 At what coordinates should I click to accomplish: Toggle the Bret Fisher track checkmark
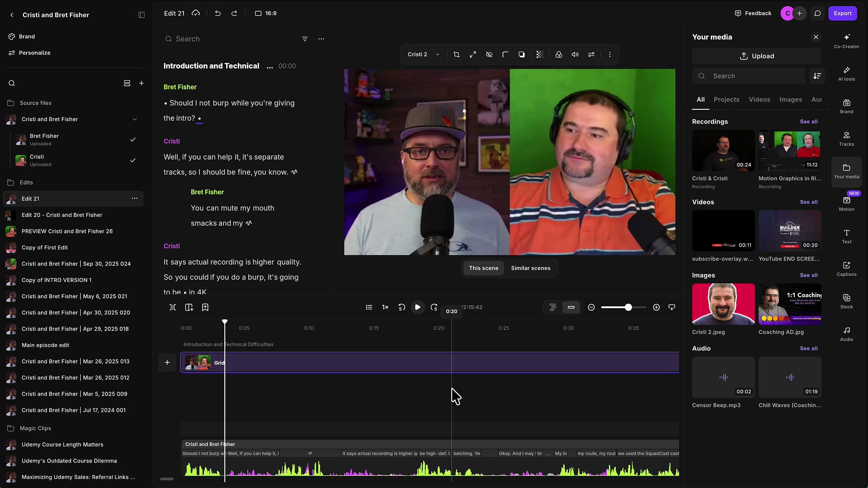[x=133, y=139]
